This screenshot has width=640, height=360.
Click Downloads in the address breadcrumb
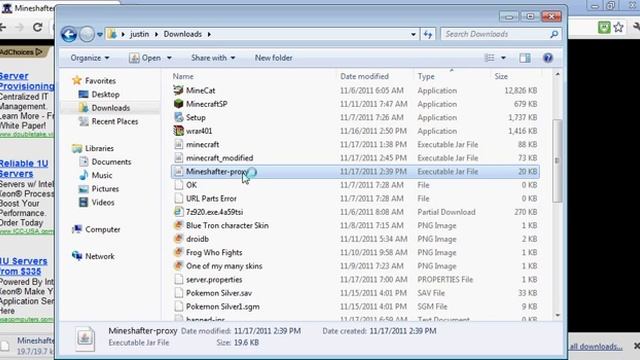point(183,34)
